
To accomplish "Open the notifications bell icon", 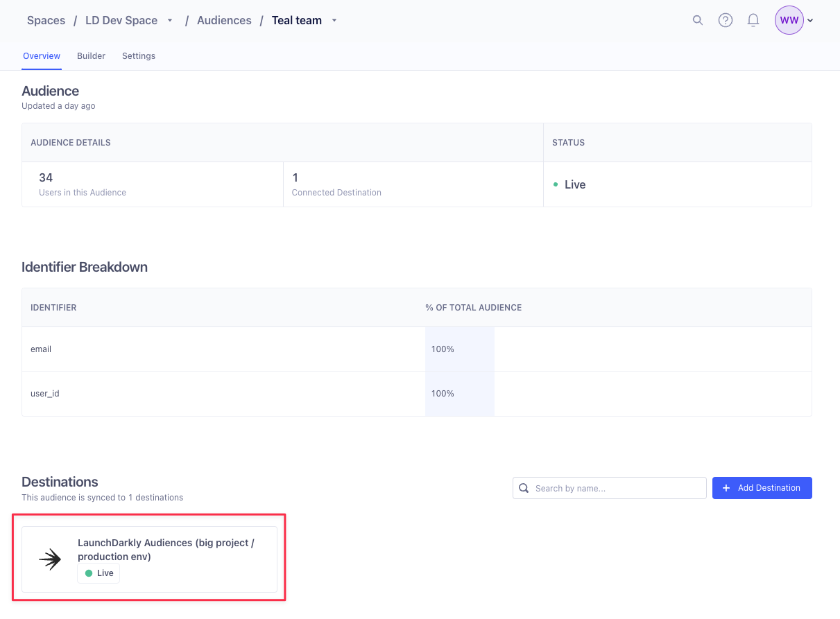I will (x=753, y=20).
